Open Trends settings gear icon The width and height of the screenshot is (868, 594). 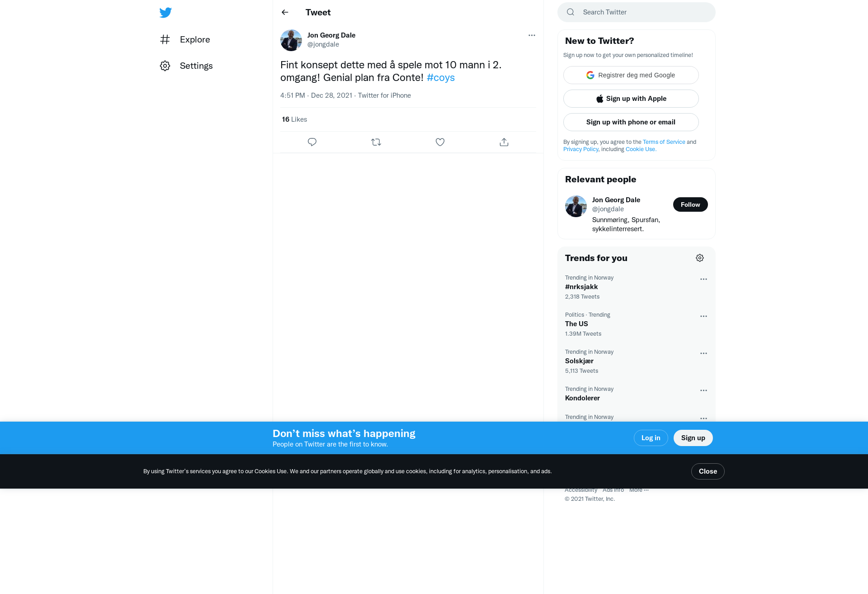[x=700, y=258]
